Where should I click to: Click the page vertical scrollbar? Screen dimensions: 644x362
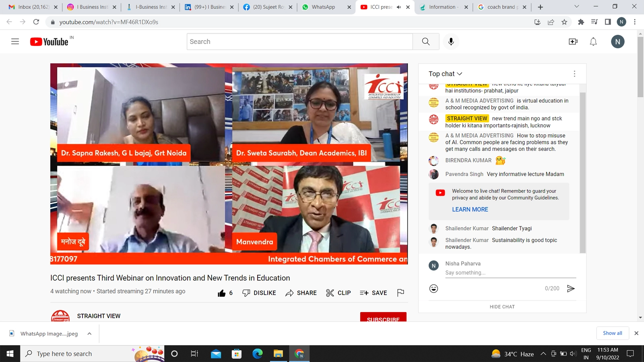[x=640, y=66]
